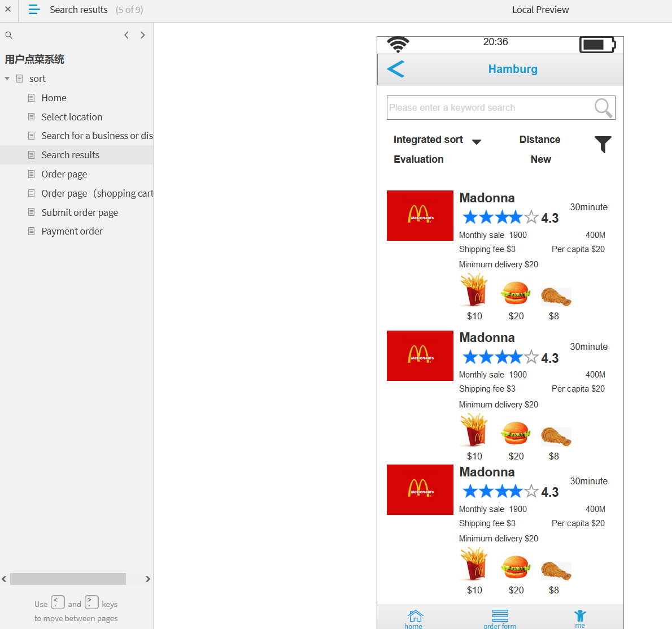This screenshot has width=672, height=629.
Task: Tap the burger icon in third listing
Action: (516, 567)
